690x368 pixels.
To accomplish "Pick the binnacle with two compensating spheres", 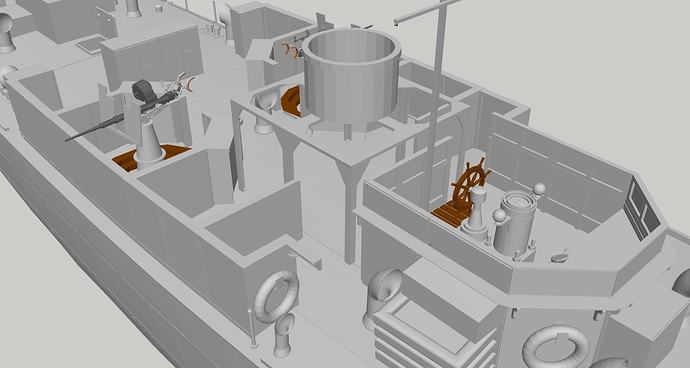I will click(x=516, y=221).
